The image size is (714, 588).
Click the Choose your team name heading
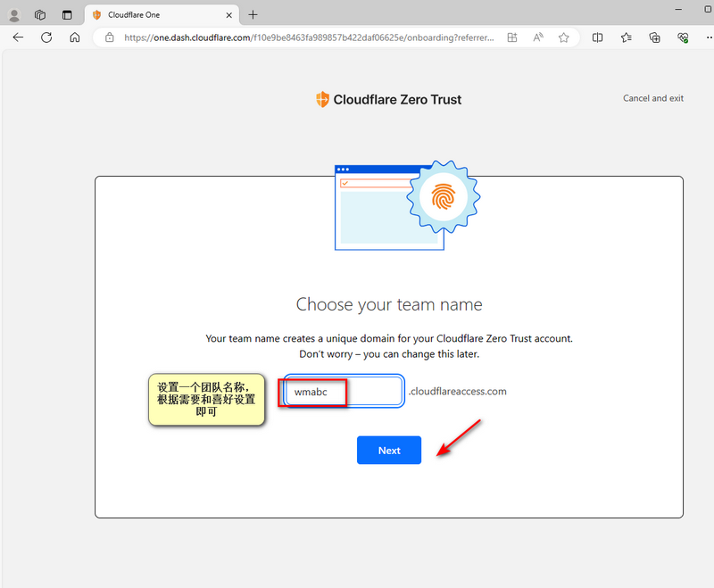pyautogui.click(x=389, y=304)
